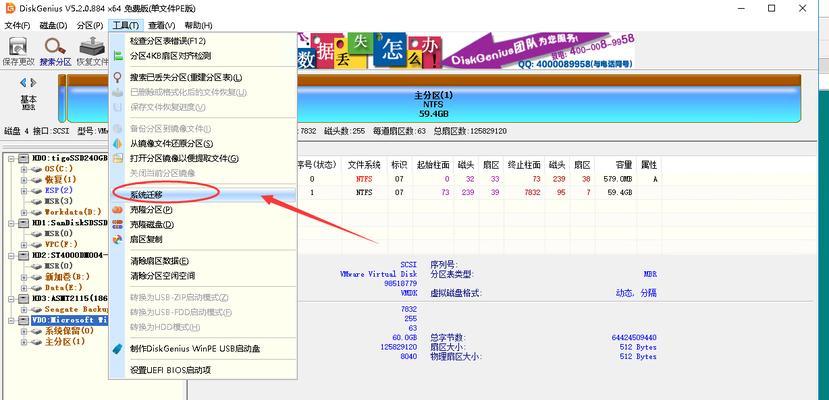Screen dimensions: 829x400
Task: Click the 主分区(1) NTFS 59.4GB partition bar
Action: point(434,98)
